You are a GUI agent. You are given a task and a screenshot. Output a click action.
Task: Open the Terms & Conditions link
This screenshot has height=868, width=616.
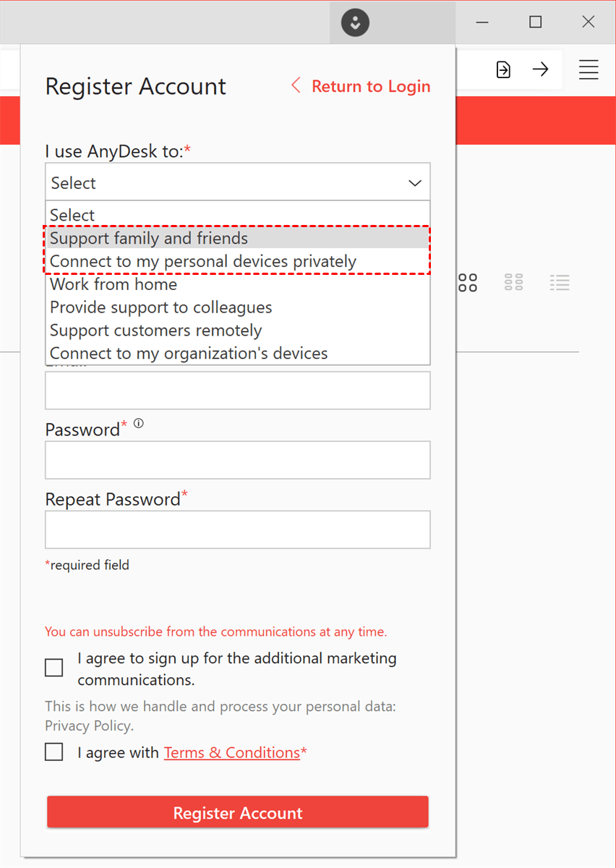pyautogui.click(x=231, y=752)
